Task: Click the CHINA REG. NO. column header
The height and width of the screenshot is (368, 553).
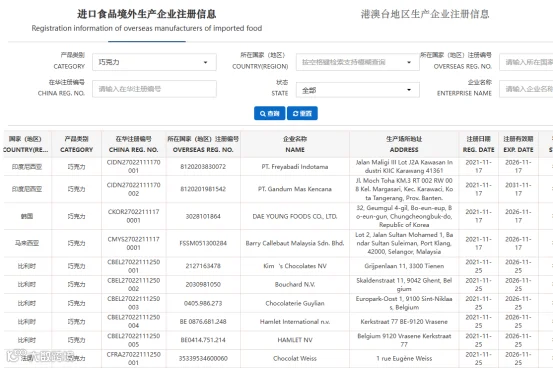Action: click(134, 144)
